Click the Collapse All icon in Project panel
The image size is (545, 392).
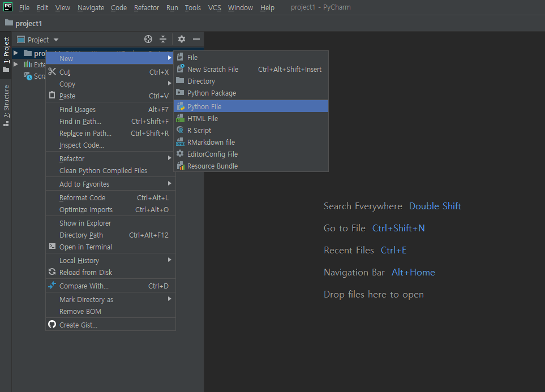pyautogui.click(x=163, y=39)
